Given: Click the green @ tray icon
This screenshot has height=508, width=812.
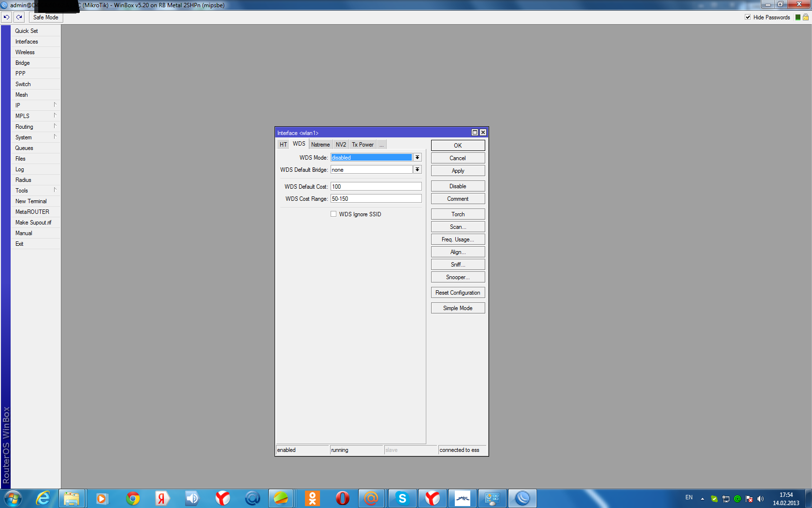Looking at the screenshot, I should [x=738, y=499].
